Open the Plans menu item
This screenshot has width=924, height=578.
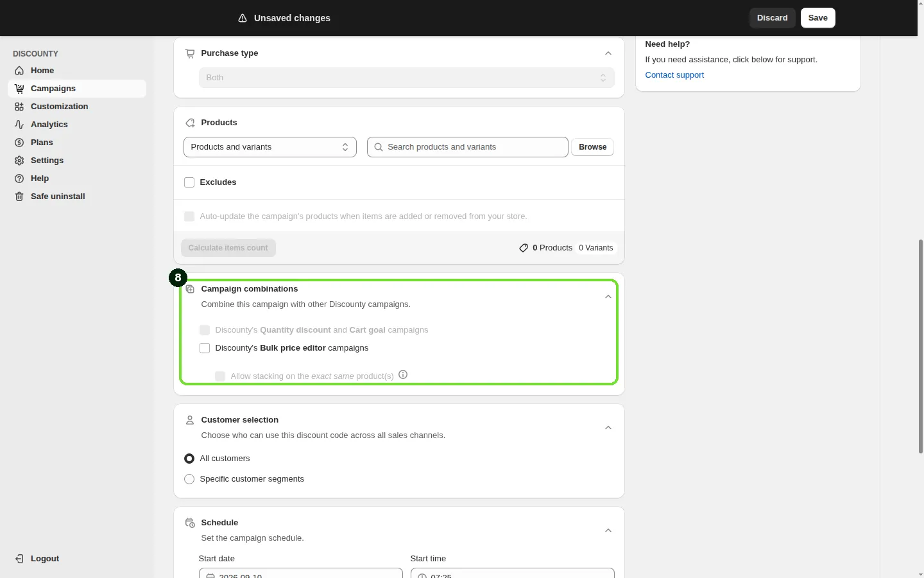(77, 143)
